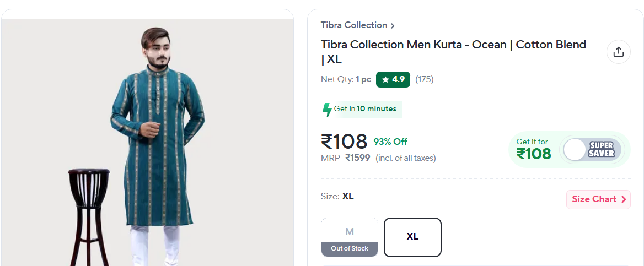Click the green lightning bolt delivery icon

click(x=327, y=110)
